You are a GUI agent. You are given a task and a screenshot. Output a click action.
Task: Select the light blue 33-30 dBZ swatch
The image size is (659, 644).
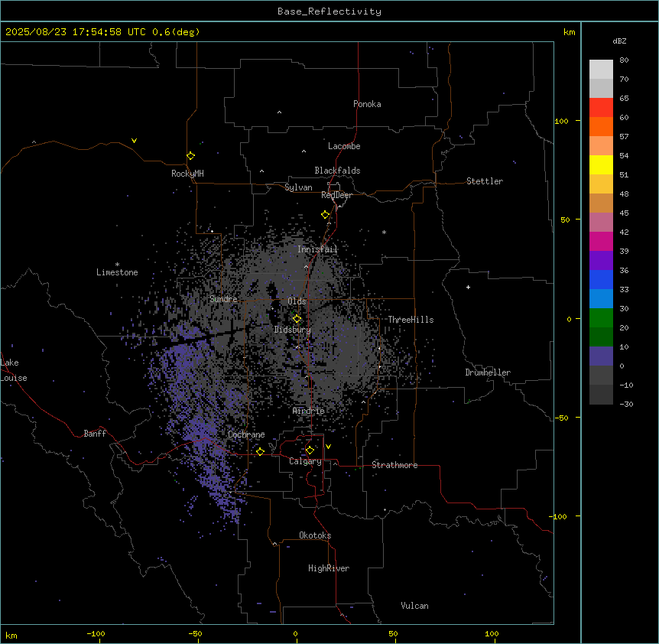601,298
